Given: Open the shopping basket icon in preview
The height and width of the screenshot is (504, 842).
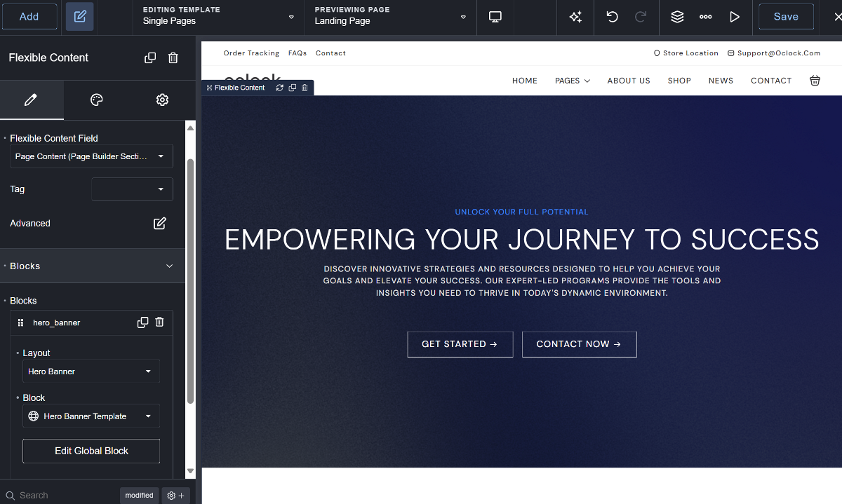Looking at the screenshot, I should 815,81.
